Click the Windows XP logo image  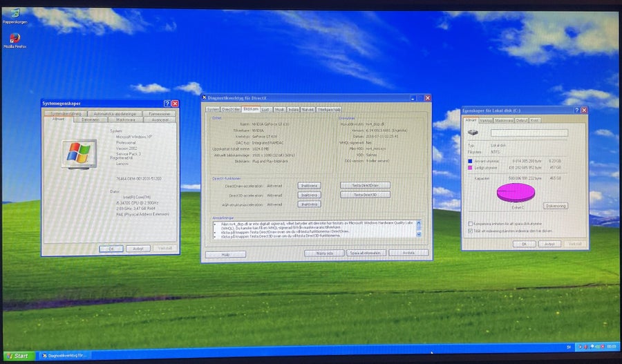coord(79,154)
